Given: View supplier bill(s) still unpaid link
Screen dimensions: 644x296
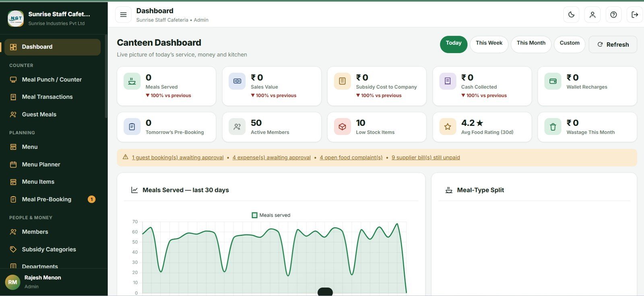Looking at the screenshot, I should pyautogui.click(x=425, y=158).
